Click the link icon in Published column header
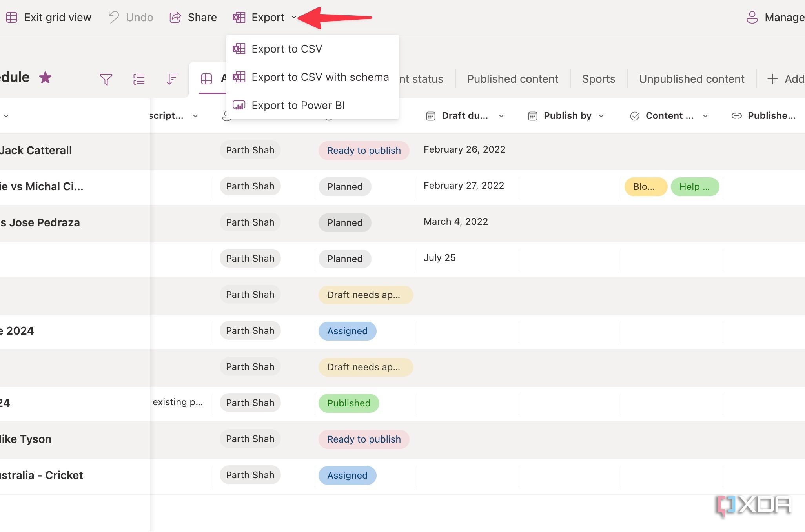Viewport: 805px width, 532px height. [x=736, y=116]
